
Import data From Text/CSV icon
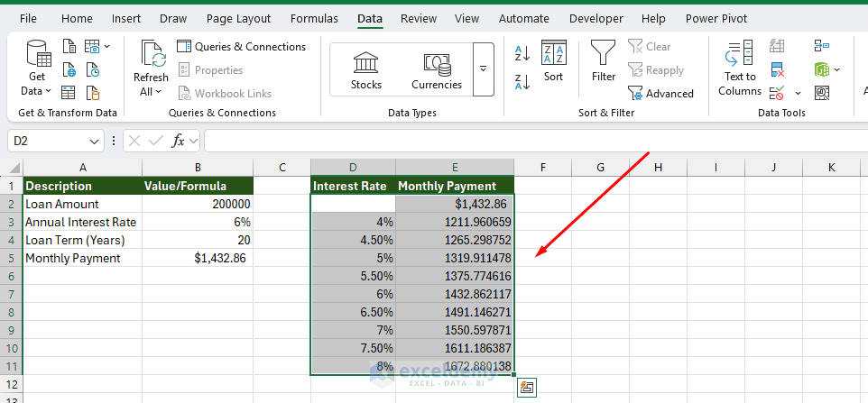[x=69, y=47]
